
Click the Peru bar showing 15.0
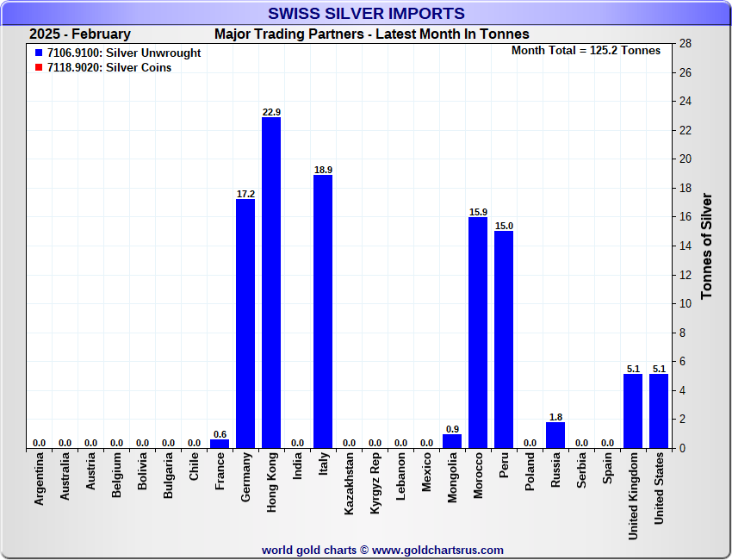pos(504,339)
